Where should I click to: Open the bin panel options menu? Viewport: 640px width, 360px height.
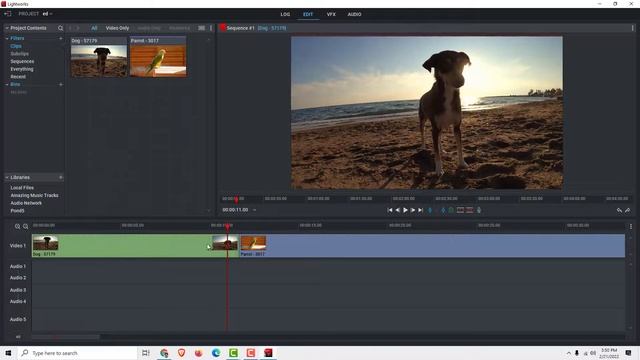[x=211, y=28]
